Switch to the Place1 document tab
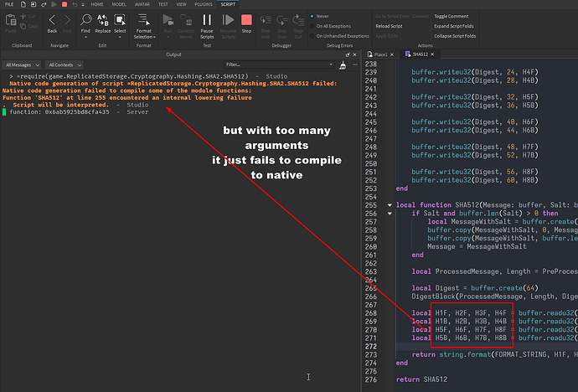Viewport: 578px width, 392px height. 381,54
